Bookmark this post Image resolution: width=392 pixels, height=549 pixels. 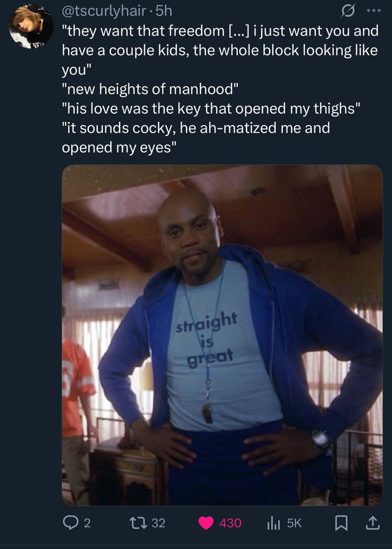340,523
